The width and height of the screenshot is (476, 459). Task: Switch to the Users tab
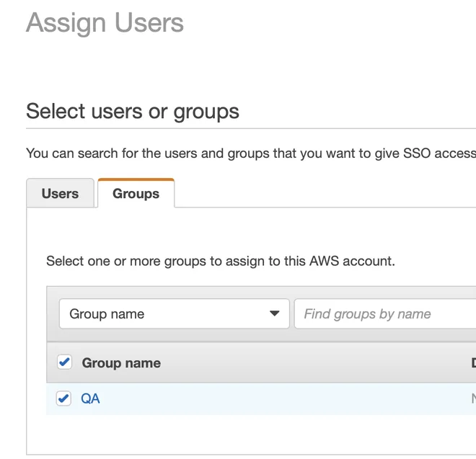click(60, 193)
